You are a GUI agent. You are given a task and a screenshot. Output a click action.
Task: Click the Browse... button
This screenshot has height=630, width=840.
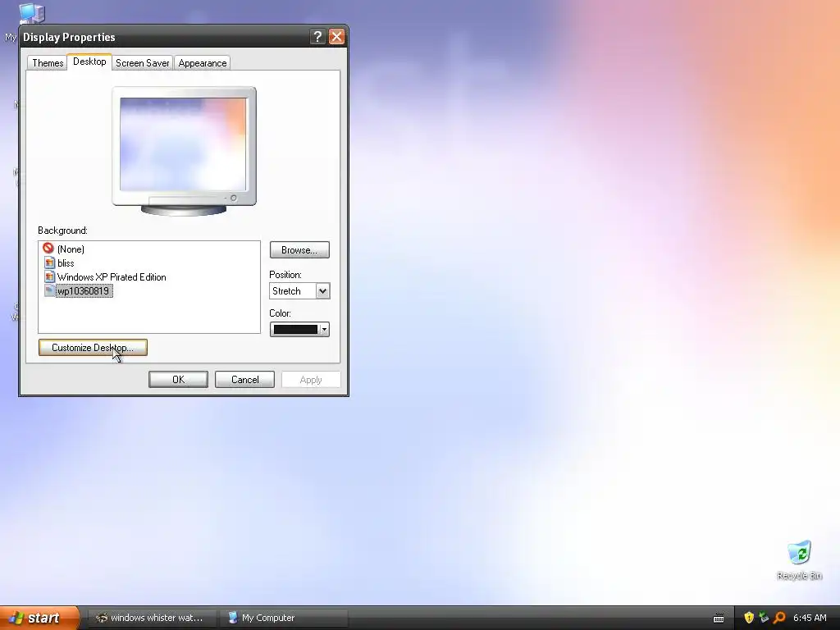point(299,250)
